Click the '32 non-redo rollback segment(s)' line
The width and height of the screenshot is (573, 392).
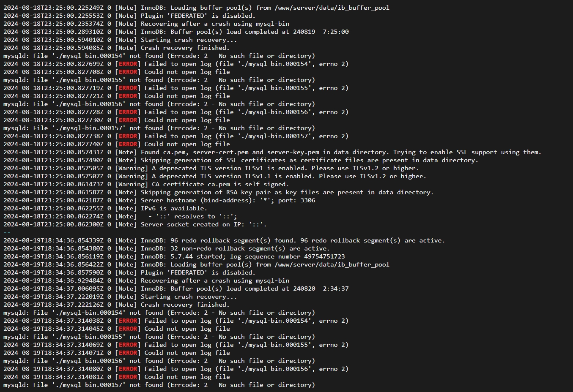167,248
